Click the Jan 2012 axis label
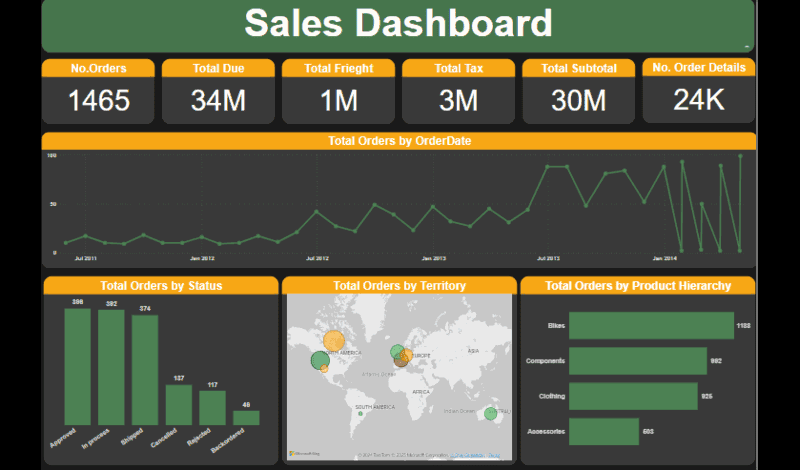Screen dimensions: 800x470 pyautogui.click(x=202, y=259)
